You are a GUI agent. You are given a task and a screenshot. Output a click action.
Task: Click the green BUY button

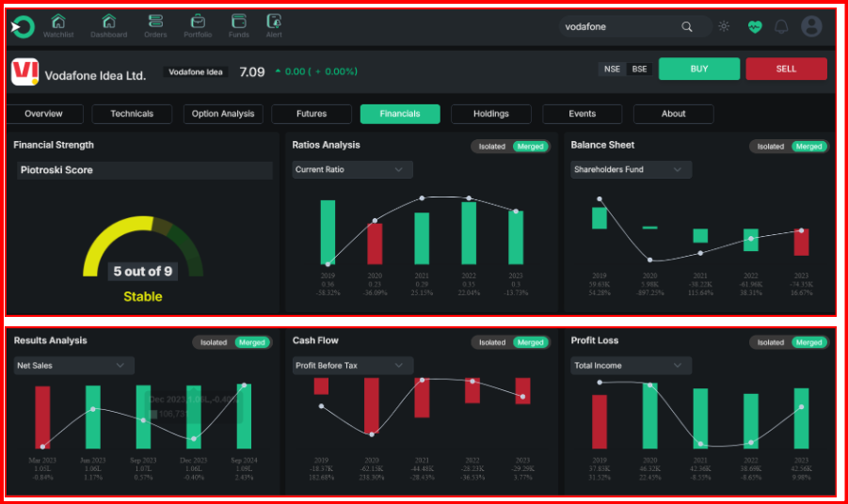pos(699,70)
